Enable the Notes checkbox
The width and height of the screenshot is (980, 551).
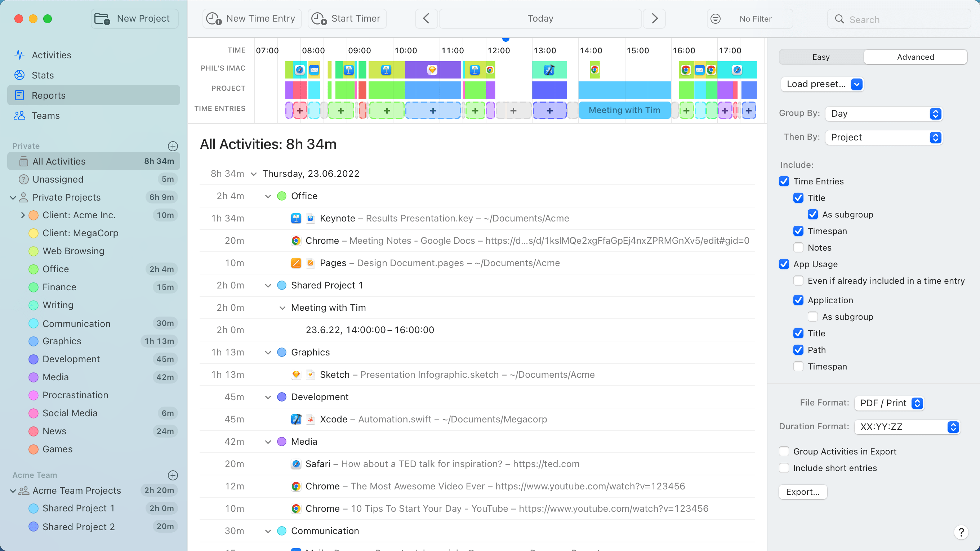798,247
